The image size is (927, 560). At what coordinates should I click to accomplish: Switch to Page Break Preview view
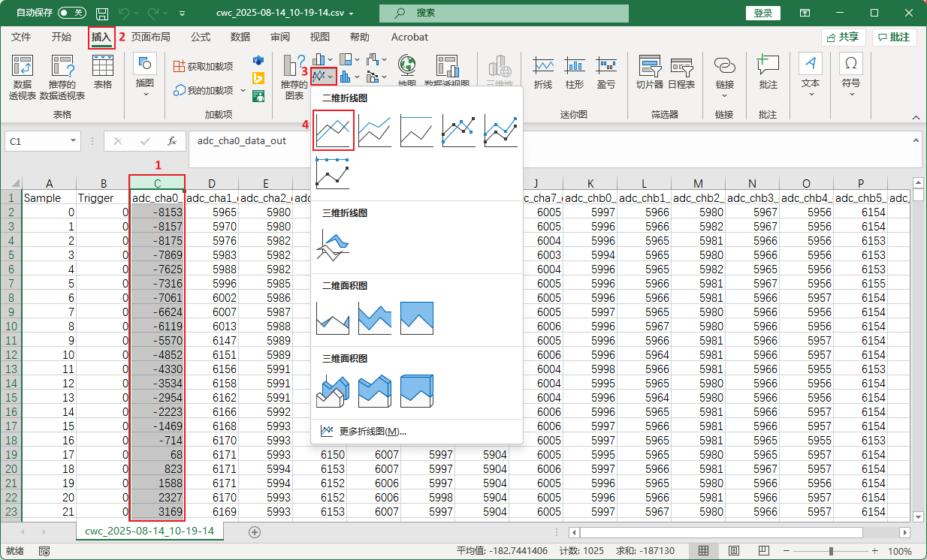coord(762,551)
